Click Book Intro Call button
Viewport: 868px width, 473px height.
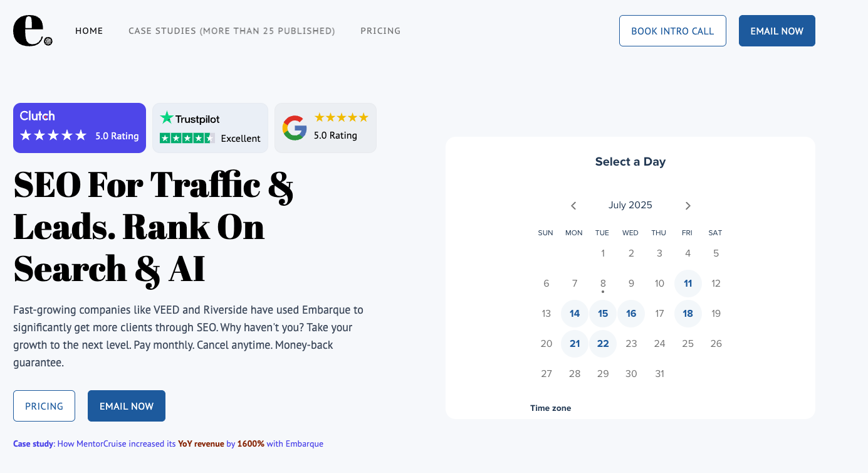pos(672,31)
